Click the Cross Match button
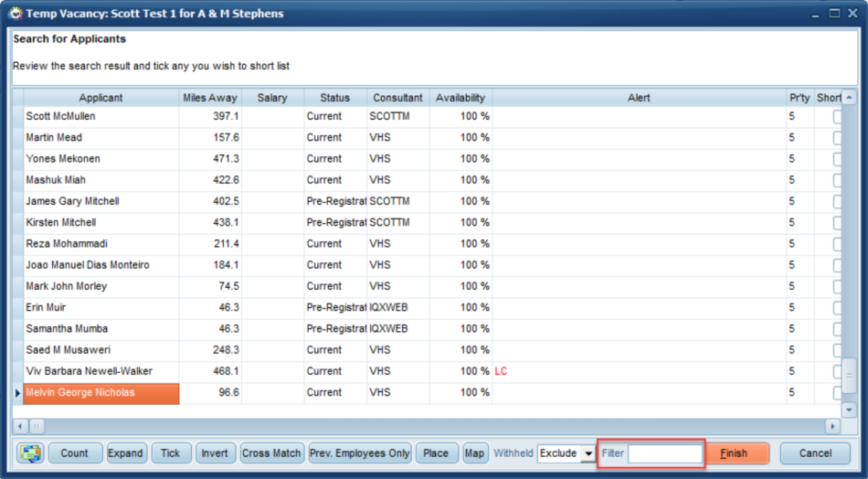Image resolution: width=868 pixels, height=479 pixels. (x=271, y=453)
